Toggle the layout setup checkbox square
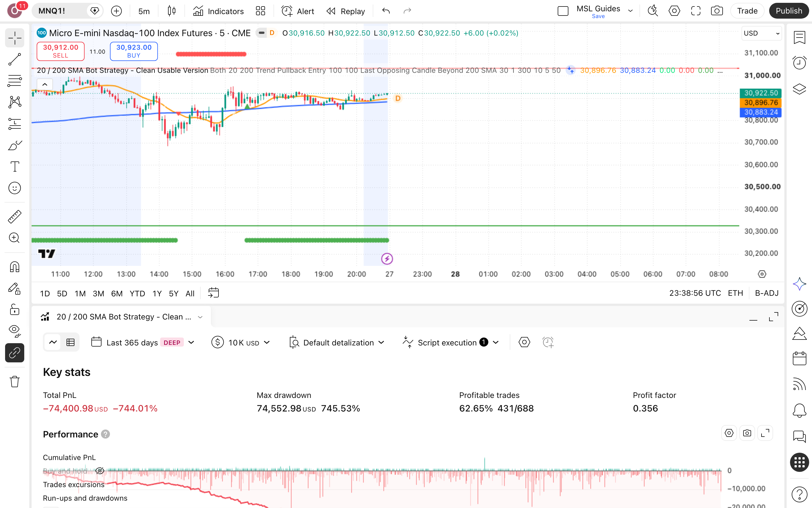The height and width of the screenshot is (508, 812). click(563, 11)
